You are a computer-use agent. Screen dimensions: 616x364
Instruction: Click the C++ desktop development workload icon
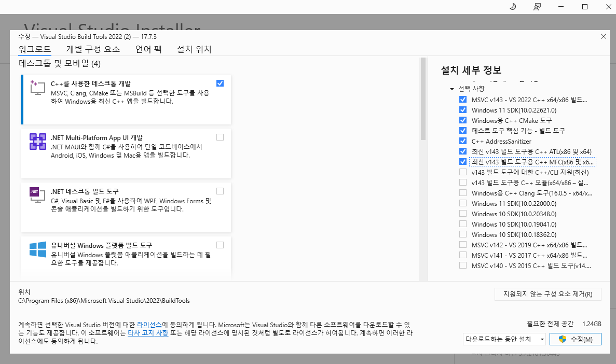tap(37, 88)
